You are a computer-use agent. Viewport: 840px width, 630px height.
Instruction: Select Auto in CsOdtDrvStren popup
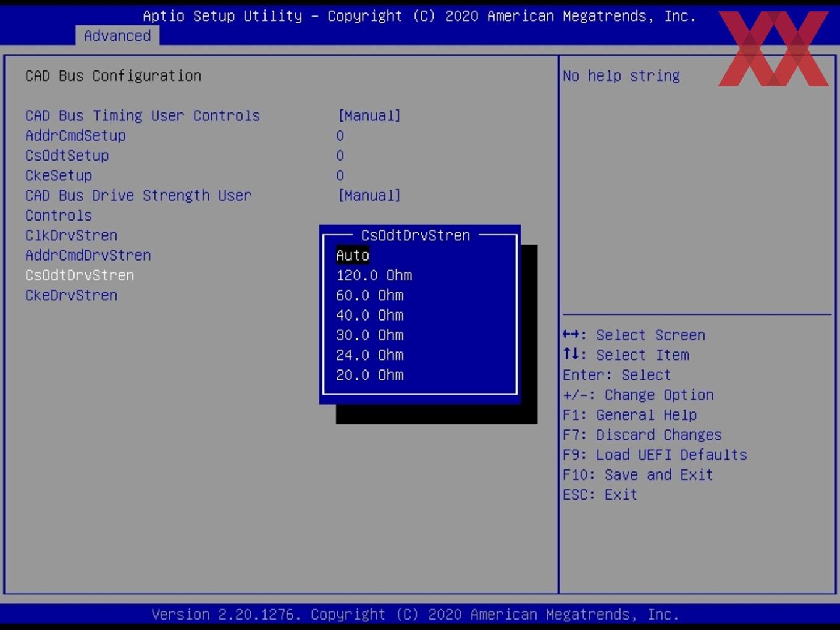coord(353,255)
